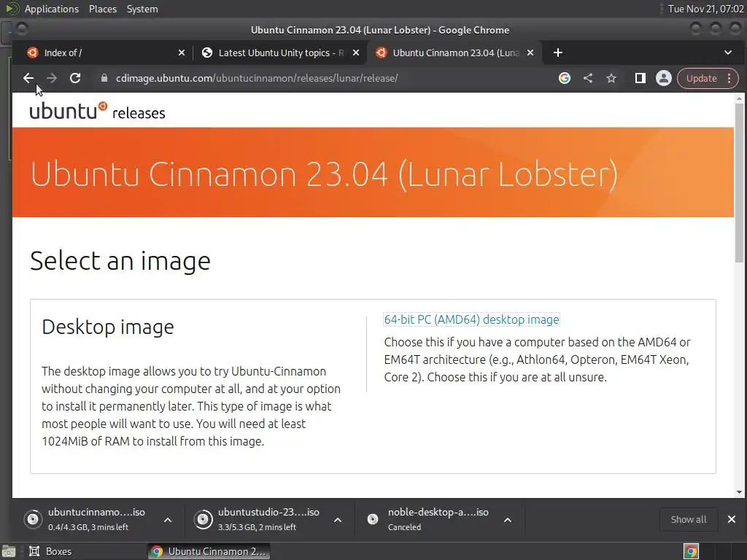
Task: Click the 'Desktop image' heading
Action: pyautogui.click(x=108, y=327)
